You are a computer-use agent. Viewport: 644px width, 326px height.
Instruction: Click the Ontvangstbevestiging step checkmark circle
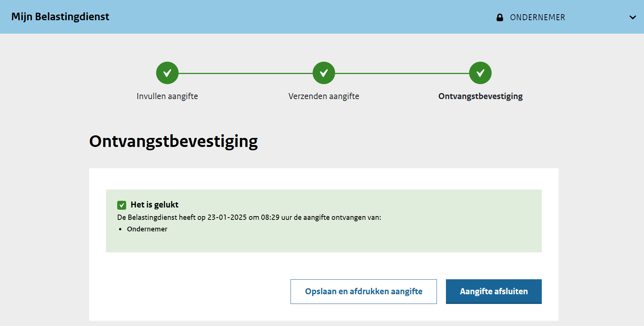pyautogui.click(x=480, y=73)
